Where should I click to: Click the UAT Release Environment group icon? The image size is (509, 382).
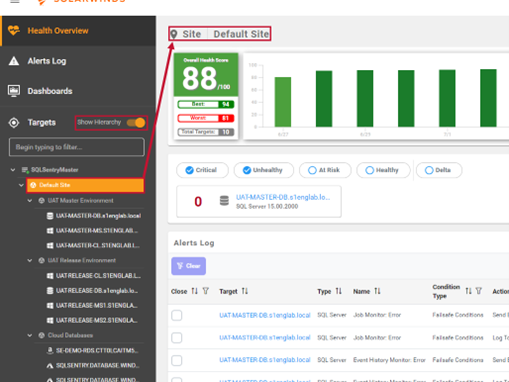click(41, 261)
